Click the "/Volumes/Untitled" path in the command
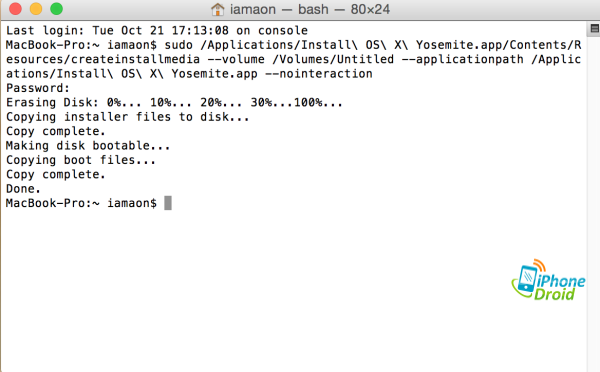The image size is (600, 372). click(x=333, y=59)
